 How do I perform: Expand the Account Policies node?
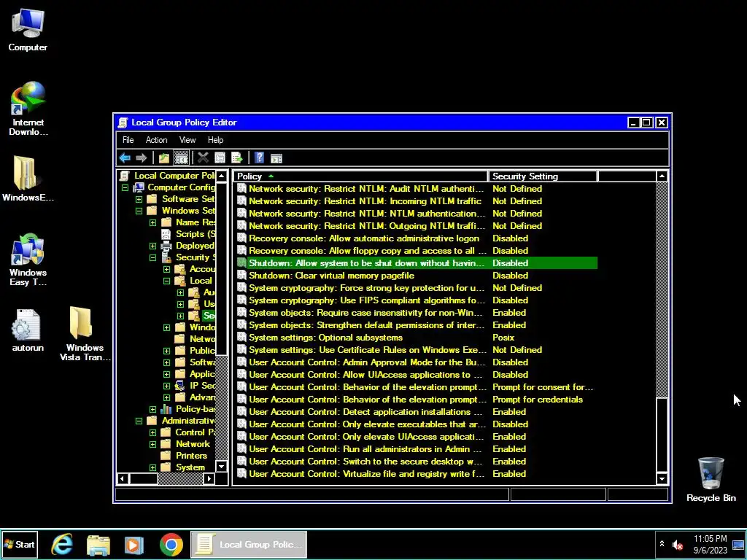[x=166, y=270]
